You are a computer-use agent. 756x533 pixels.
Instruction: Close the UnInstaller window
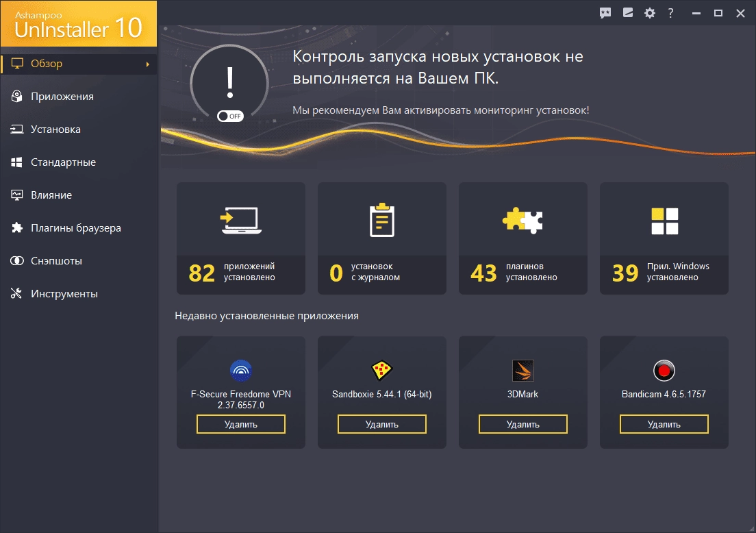coord(740,13)
